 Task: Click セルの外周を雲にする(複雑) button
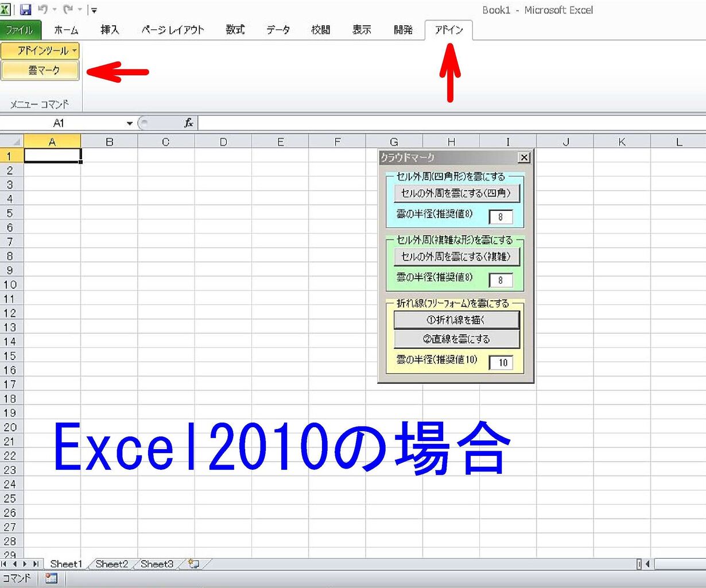[456, 256]
